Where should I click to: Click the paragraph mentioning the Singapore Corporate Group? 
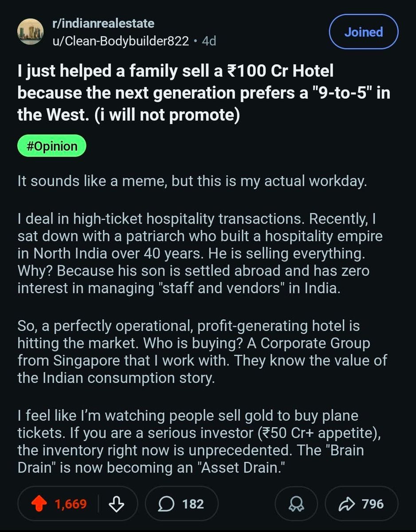pyautogui.click(x=202, y=352)
